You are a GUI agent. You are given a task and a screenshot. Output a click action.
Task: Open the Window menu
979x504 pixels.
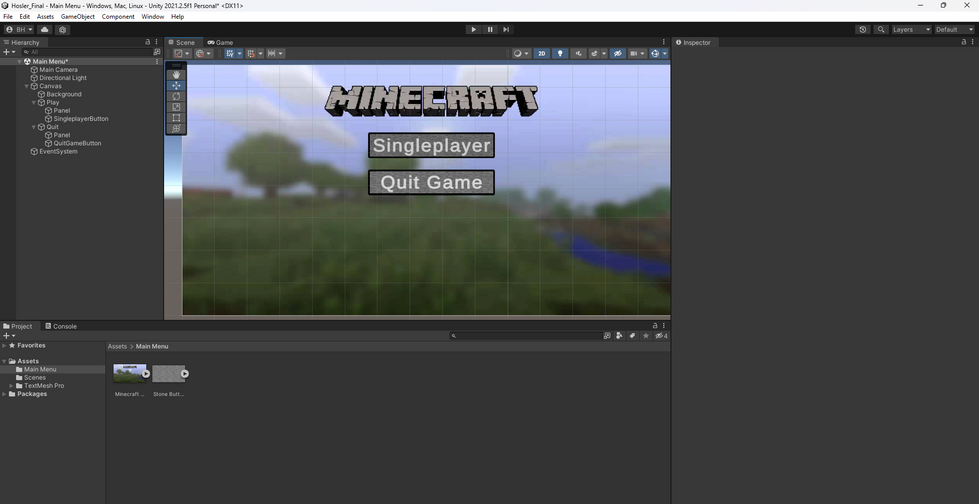tap(152, 17)
